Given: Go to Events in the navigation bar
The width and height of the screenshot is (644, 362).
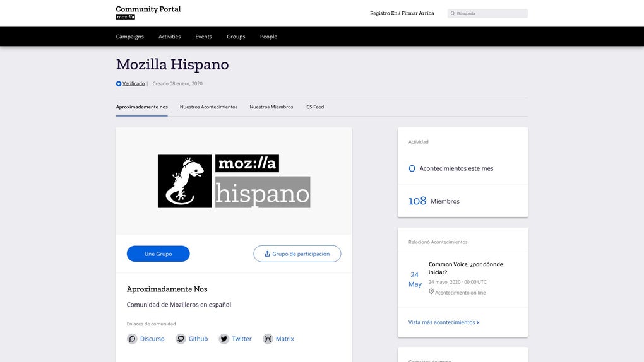Looking at the screenshot, I should click(204, 37).
